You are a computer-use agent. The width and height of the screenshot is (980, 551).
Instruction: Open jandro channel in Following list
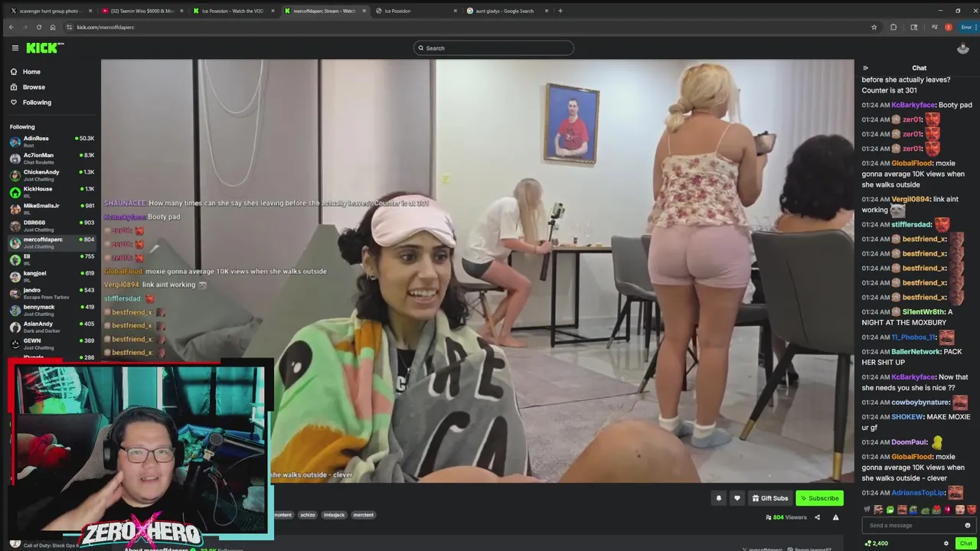click(x=51, y=293)
